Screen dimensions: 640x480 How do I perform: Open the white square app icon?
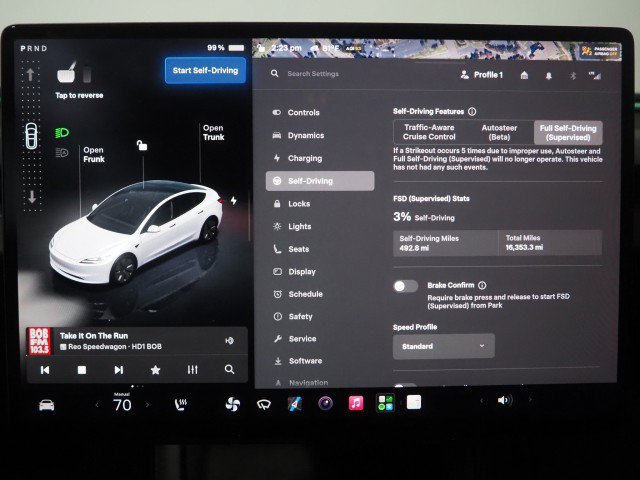tap(414, 402)
